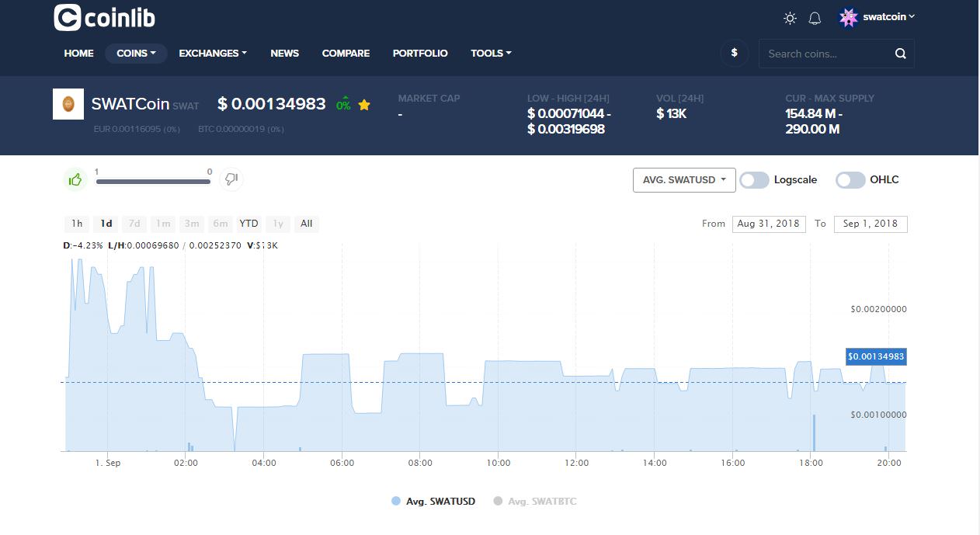Click the SWATCoin coin logo
This screenshot has height=535, width=980.
coord(68,104)
